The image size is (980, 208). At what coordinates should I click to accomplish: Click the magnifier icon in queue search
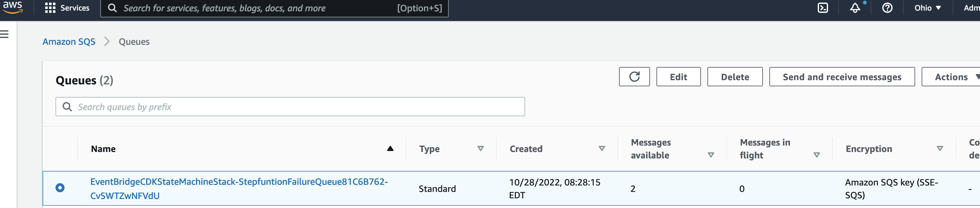67,107
